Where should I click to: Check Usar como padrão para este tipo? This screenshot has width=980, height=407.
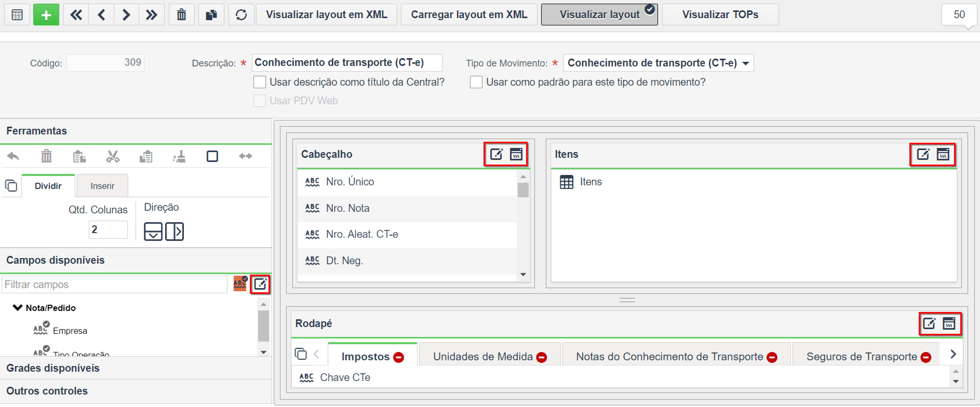[476, 82]
